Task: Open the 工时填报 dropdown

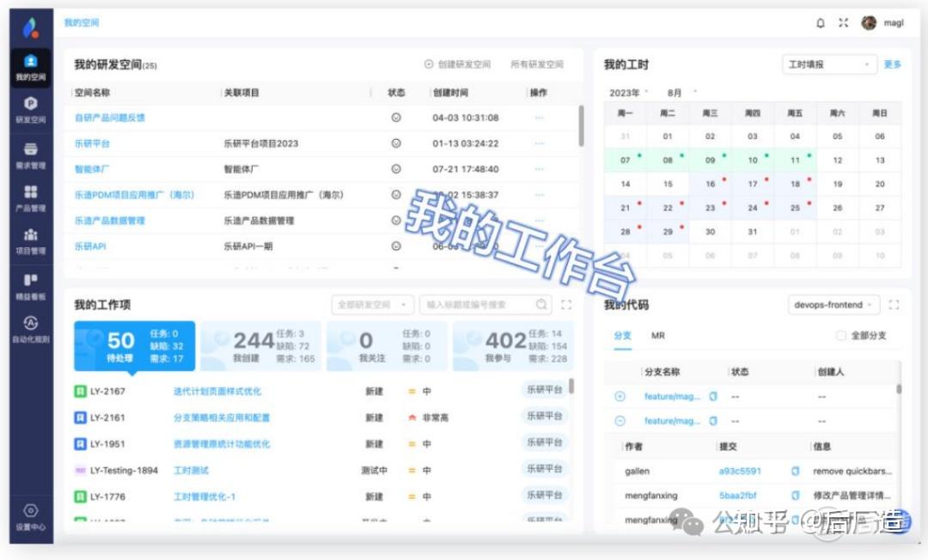Action: tap(827, 64)
